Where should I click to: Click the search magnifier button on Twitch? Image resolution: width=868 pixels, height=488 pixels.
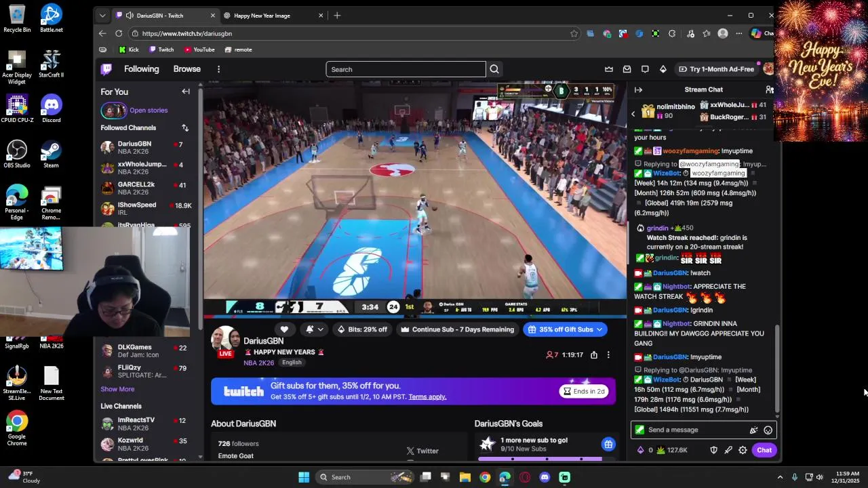[x=494, y=69]
